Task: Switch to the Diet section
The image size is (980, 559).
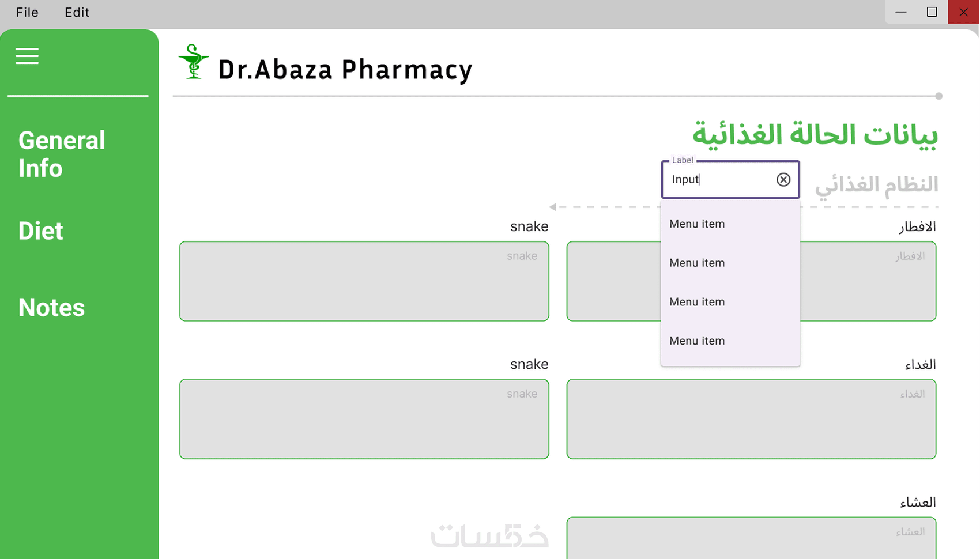Action: pos(40,231)
